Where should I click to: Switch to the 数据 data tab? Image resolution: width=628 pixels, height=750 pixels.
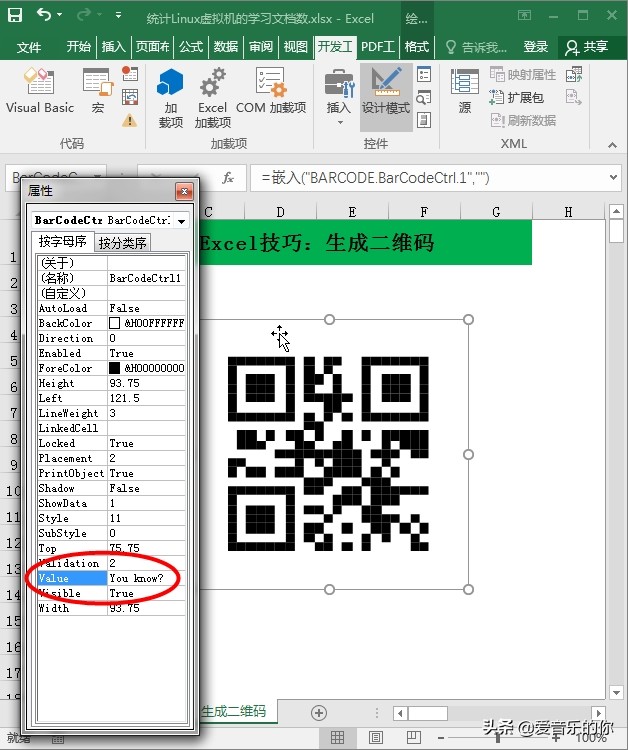pyautogui.click(x=226, y=47)
